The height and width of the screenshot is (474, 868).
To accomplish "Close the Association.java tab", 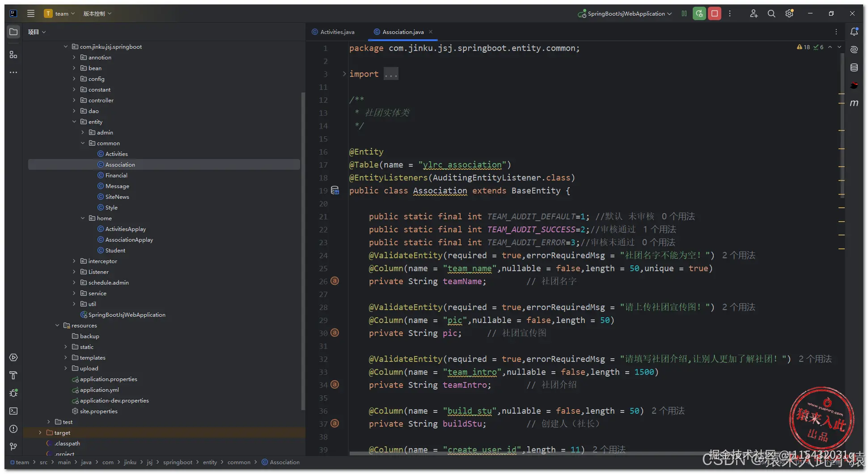I will pos(431,32).
